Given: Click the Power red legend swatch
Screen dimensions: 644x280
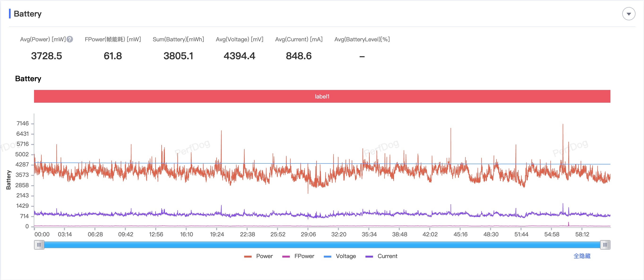Looking at the screenshot, I should [248, 257].
